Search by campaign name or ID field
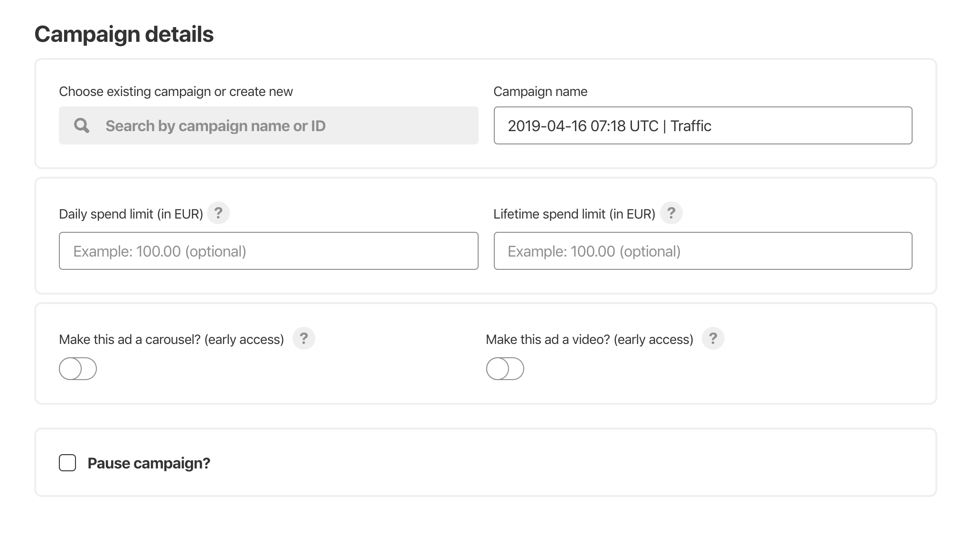 click(x=268, y=125)
